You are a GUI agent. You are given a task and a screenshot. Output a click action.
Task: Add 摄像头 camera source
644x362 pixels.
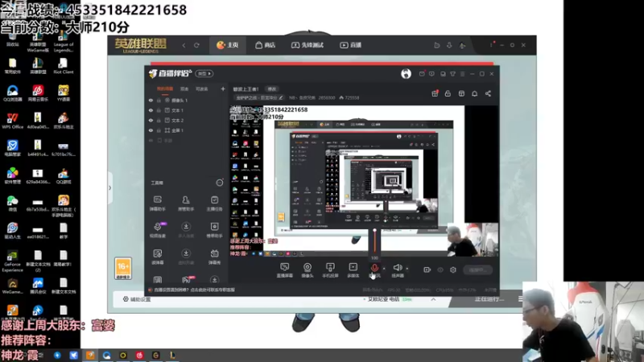[308, 270]
